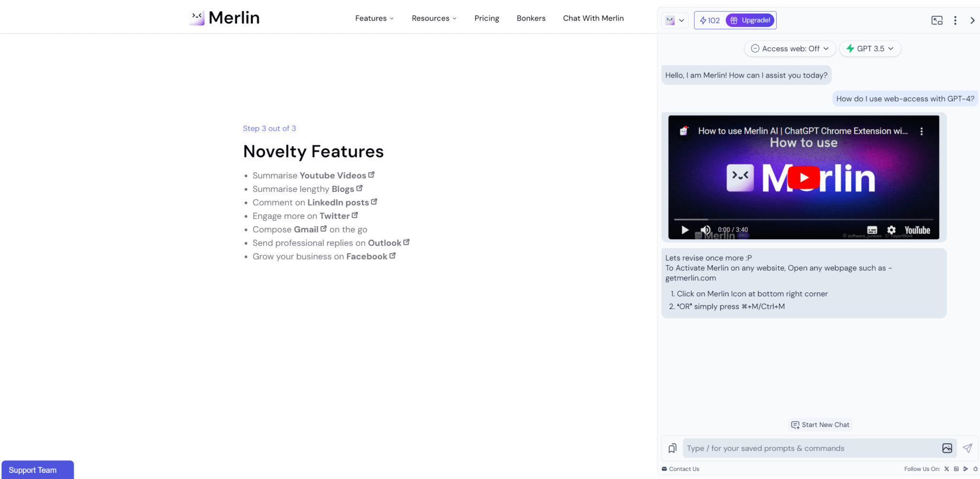Open the GPT 3.5 model selector
980x479 pixels.
[870, 49]
